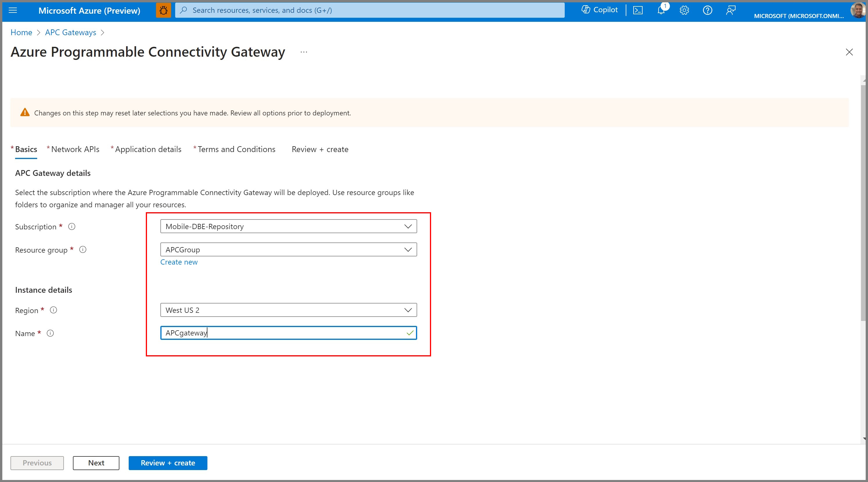Switch to the Basics tab
Viewport: 868px width, 482px height.
click(x=26, y=149)
